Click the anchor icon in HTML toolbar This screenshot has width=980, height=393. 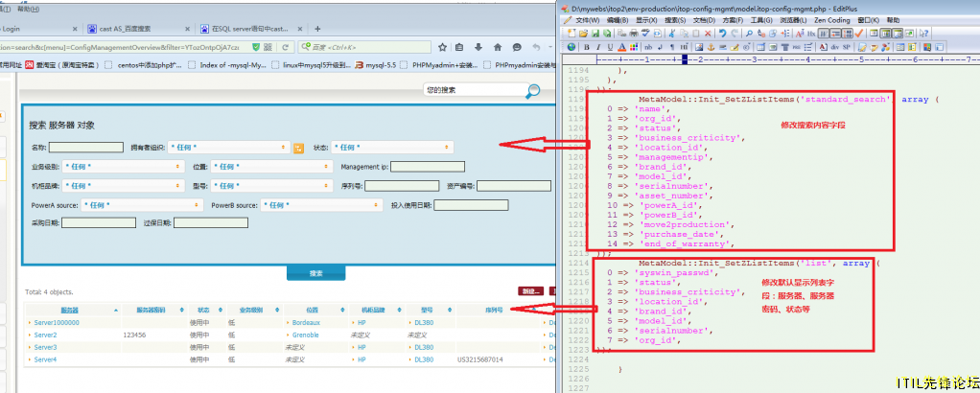712,47
